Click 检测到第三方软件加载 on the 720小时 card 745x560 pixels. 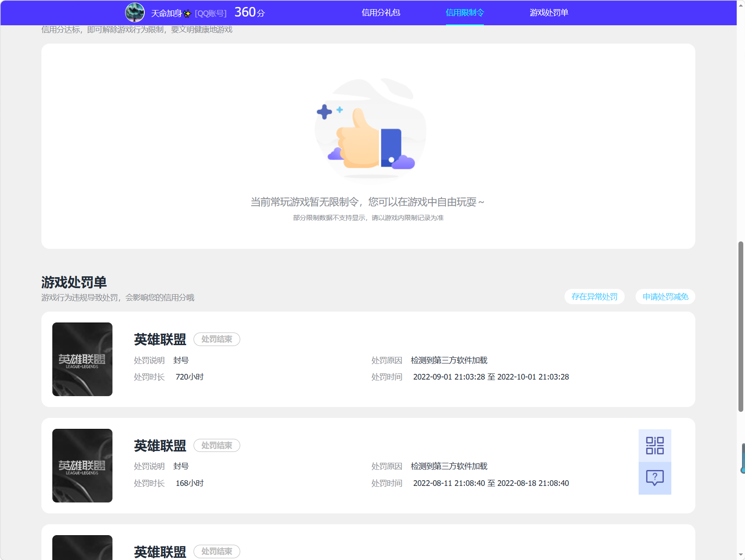(449, 360)
